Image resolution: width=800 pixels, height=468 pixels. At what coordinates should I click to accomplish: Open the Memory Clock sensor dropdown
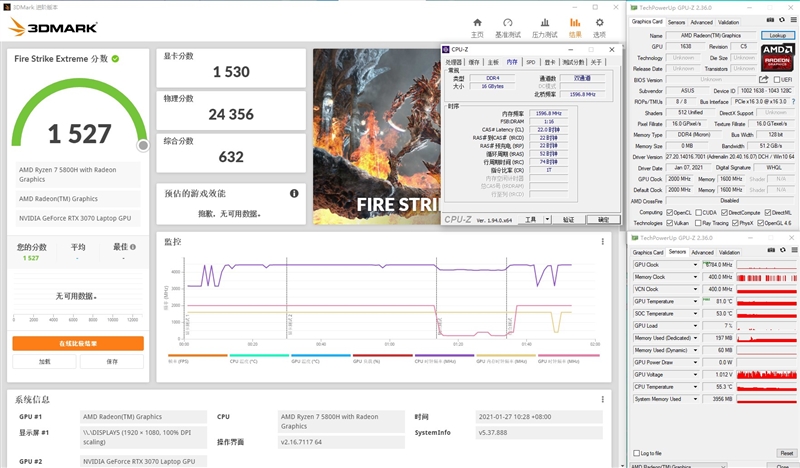(695, 277)
